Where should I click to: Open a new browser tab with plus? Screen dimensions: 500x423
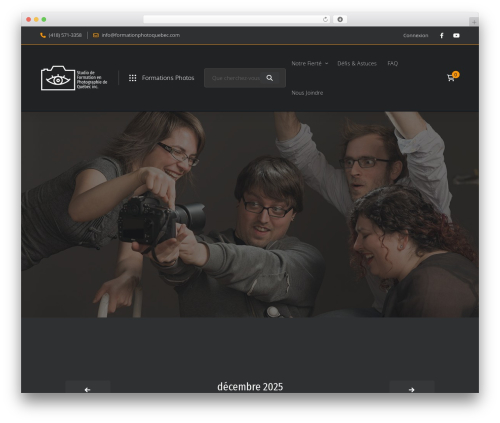[x=474, y=22]
